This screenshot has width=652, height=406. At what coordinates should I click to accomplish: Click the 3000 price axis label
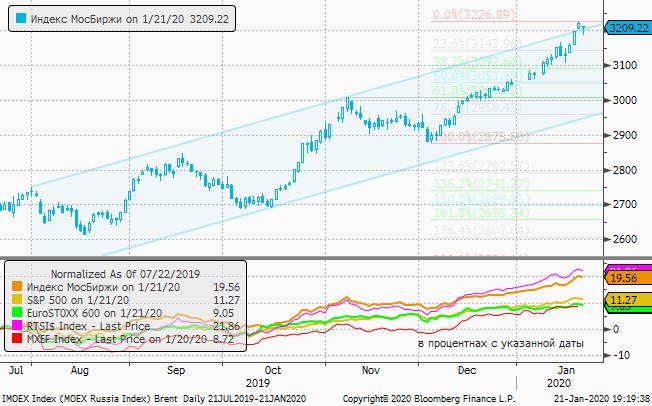625,100
